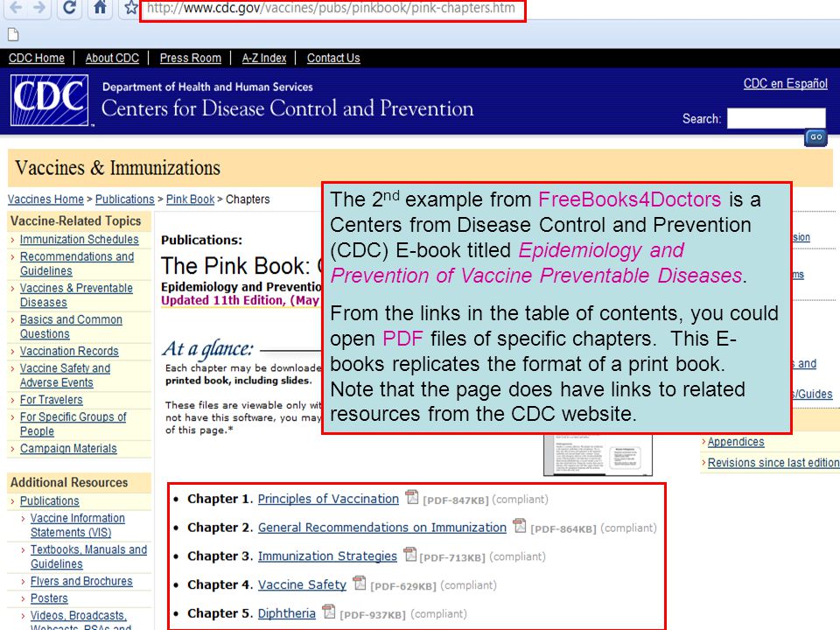This screenshot has width=840, height=630.
Task: Open the Contact Us menu link
Action: click(333, 58)
